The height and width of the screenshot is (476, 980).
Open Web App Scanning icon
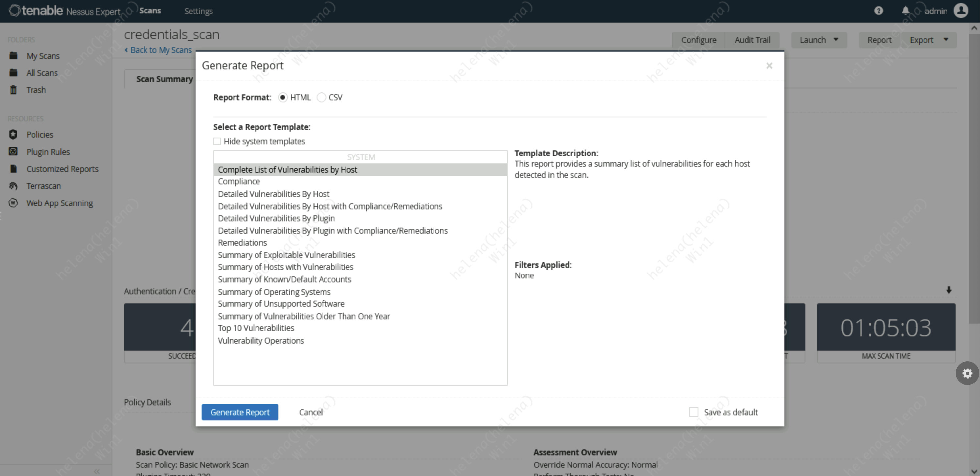[x=13, y=203]
